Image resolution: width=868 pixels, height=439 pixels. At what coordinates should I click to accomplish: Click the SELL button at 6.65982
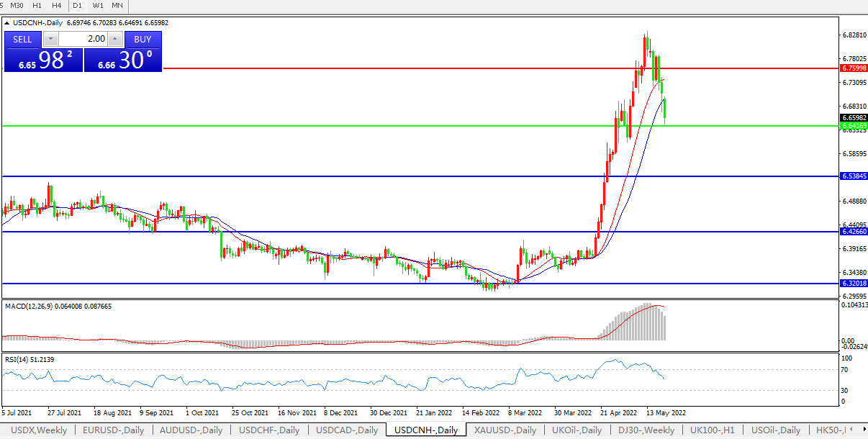[x=22, y=39]
